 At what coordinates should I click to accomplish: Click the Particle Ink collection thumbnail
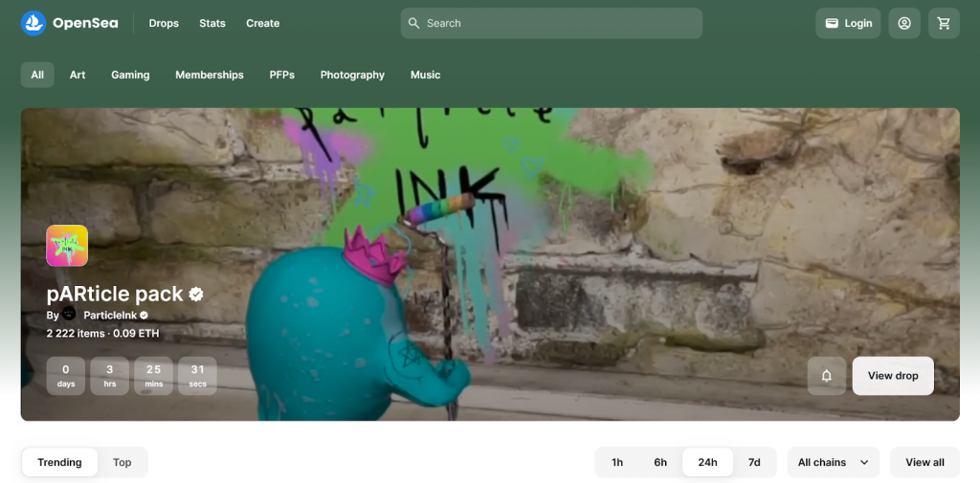coord(67,246)
